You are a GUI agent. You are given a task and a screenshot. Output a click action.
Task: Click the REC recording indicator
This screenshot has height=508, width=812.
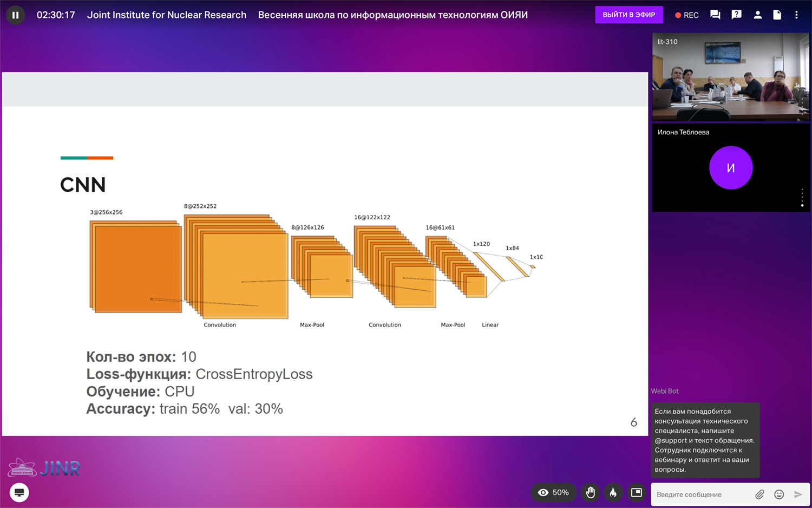(x=686, y=15)
